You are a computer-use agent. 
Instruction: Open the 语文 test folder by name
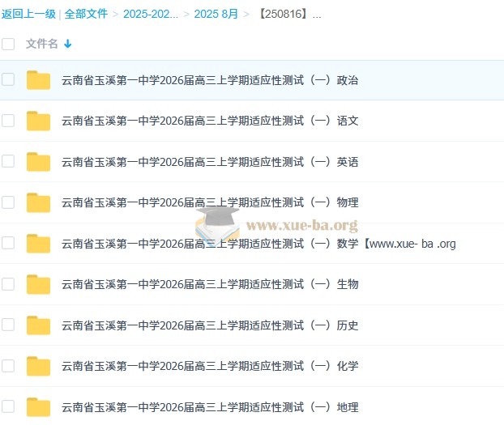(x=210, y=121)
